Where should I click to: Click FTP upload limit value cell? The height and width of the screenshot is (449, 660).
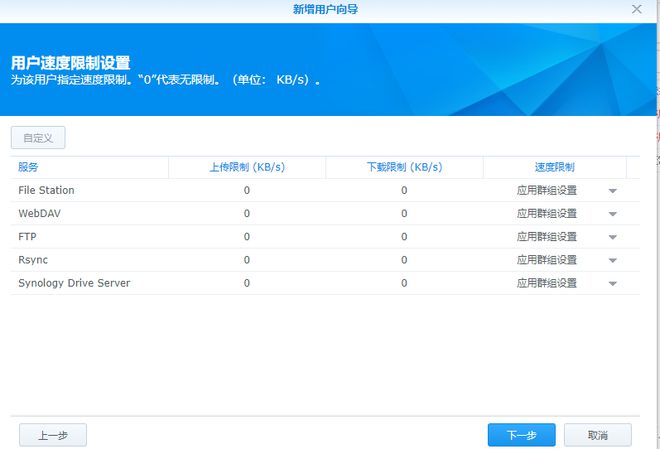click(x=247, y=237)
